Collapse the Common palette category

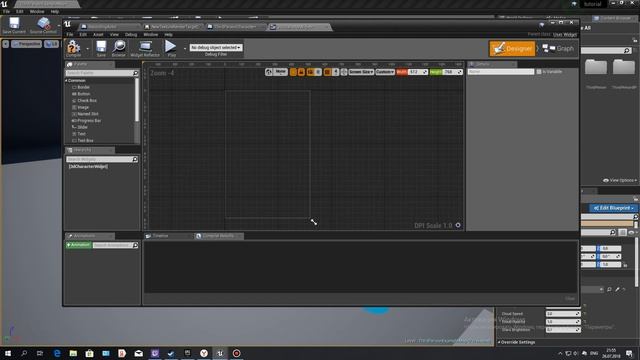(67, 80)
